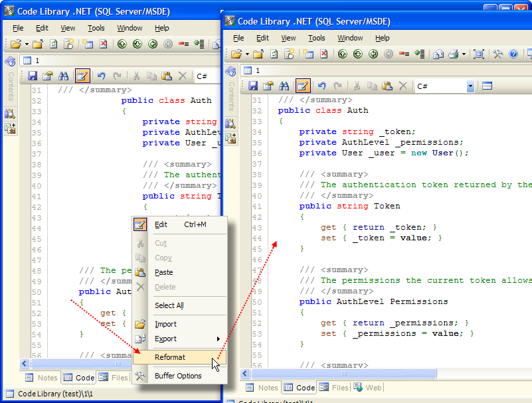Switch to the Web tab in front window
The height and width of the screenshot is (403, 532).
click(368, 388)
